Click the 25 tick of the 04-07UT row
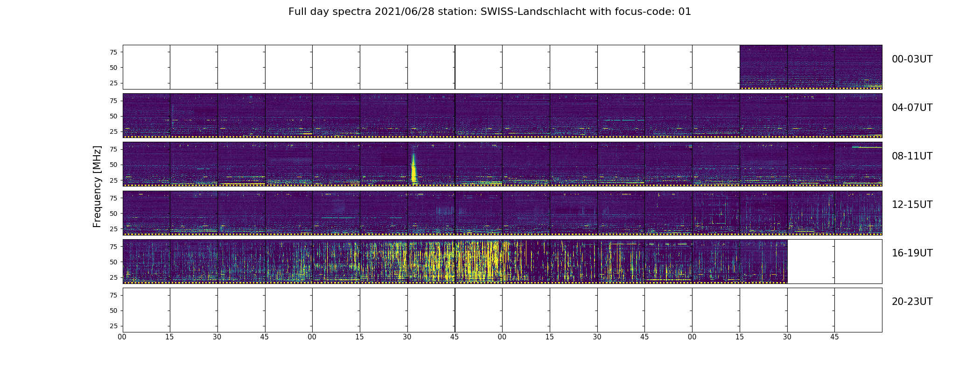The height and width of the screenshot is (373, 980). coord(113,131)
